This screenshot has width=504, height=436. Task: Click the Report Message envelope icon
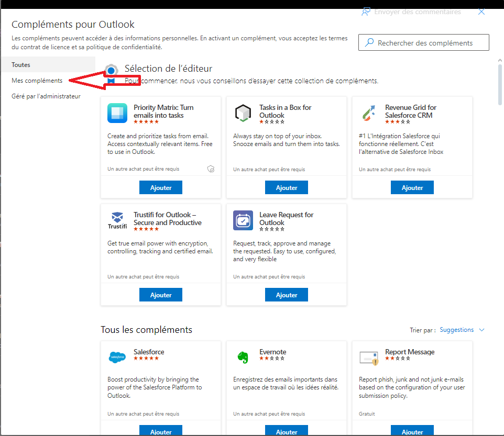[369, 357]
